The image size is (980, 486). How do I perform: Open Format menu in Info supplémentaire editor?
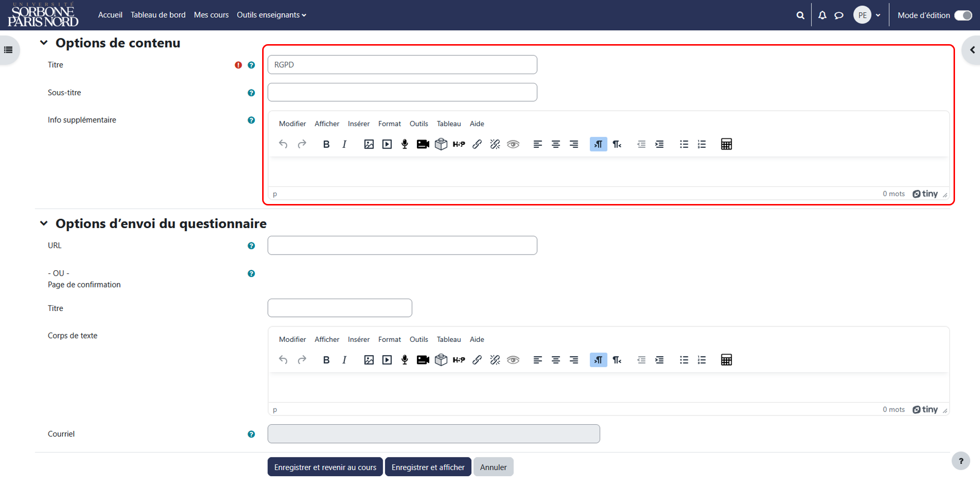[390, 124]
